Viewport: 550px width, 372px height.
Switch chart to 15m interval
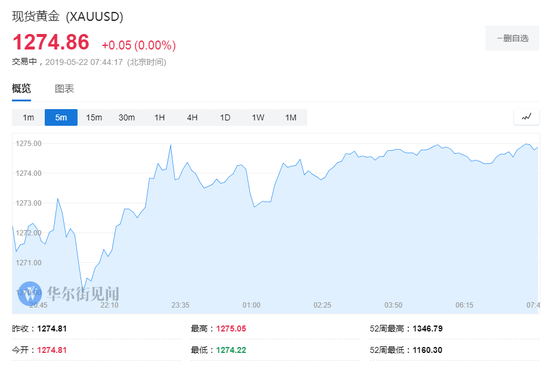[94, 117]
